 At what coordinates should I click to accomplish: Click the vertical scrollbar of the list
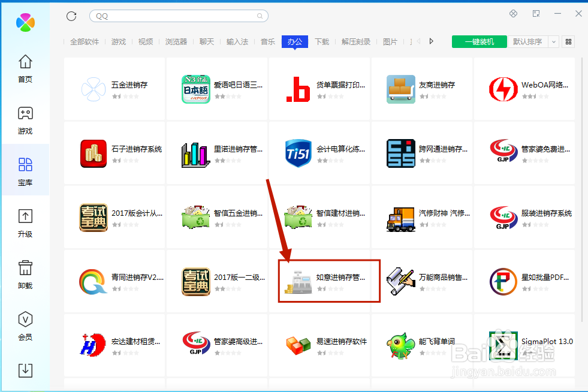[x=582, y=189]
